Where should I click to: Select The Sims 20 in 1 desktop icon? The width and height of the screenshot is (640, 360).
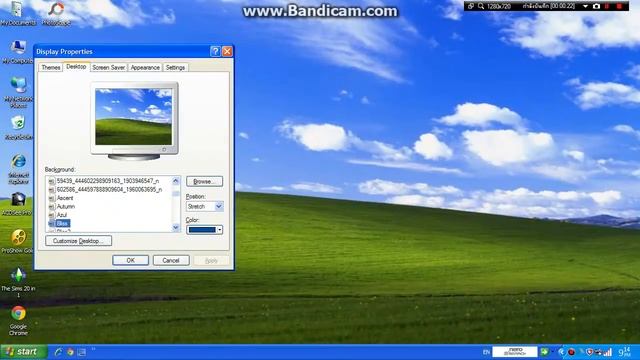18,282
